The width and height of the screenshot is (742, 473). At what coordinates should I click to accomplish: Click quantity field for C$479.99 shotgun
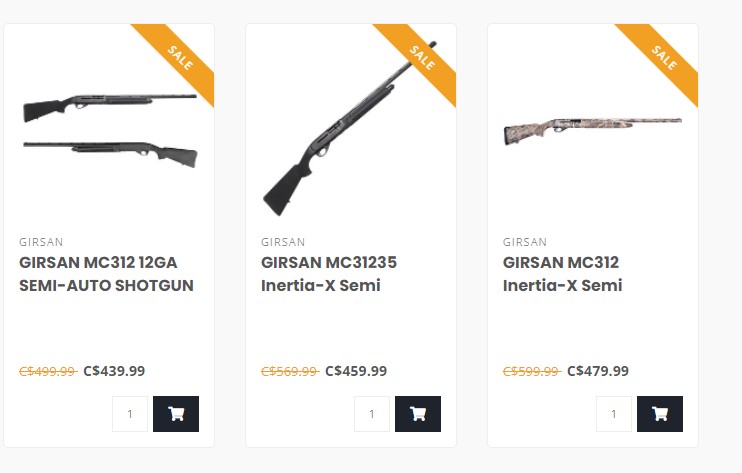tap(614, 414)
